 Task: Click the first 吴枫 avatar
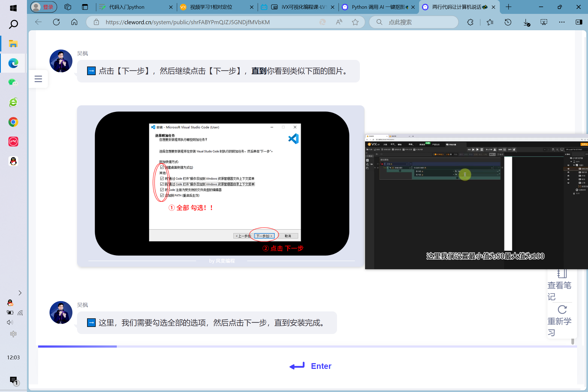pyautogui.click(x=61, y=61)
